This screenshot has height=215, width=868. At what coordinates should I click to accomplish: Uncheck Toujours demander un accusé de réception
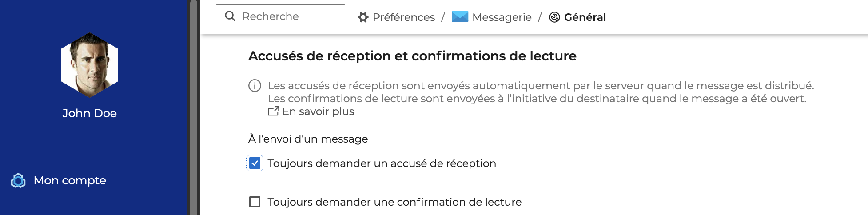coord(255,163)
